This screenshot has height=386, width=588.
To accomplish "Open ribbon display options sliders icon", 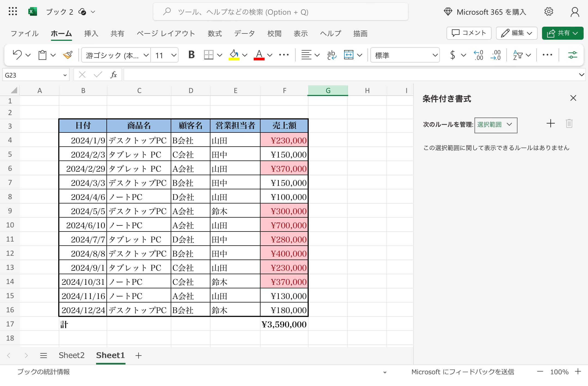I will [x=572, y=55].
